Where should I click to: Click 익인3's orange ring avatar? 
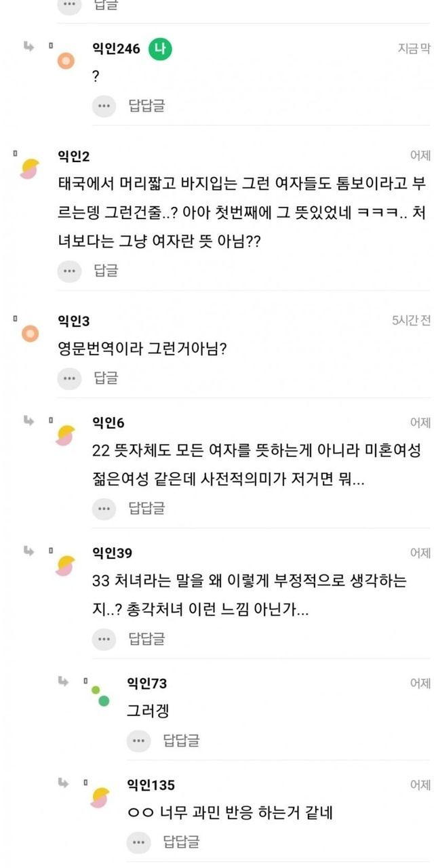click(30, 333)
